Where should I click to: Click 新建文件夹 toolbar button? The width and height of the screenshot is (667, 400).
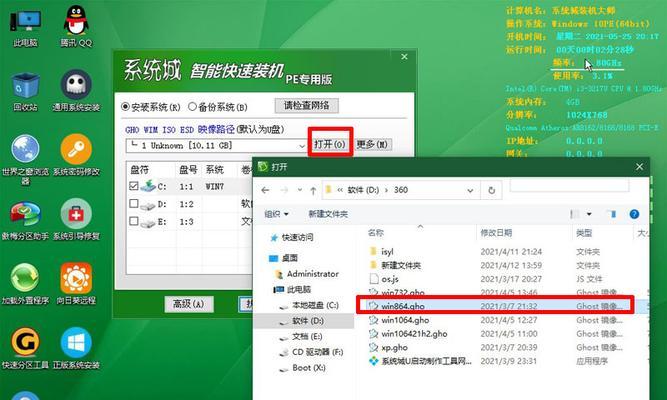pyautogui.click(x=328, y=214)
